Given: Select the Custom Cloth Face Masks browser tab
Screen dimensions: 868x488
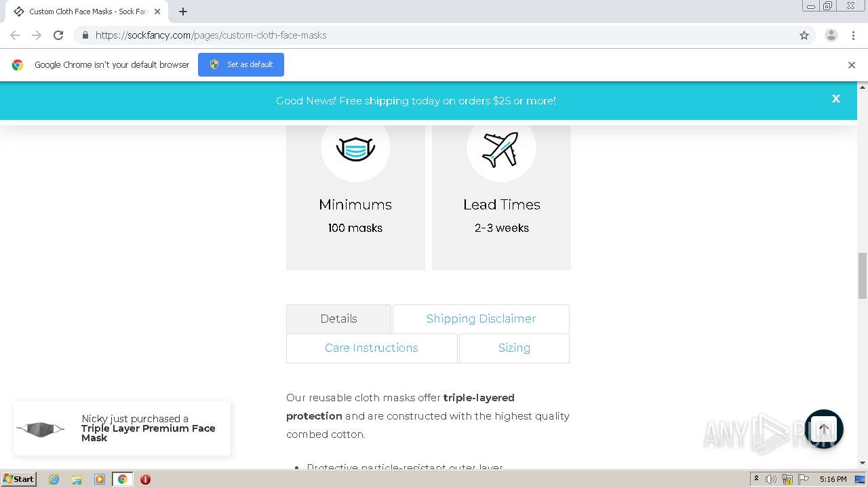Looking at the screenshot, I should pos(87,12).
